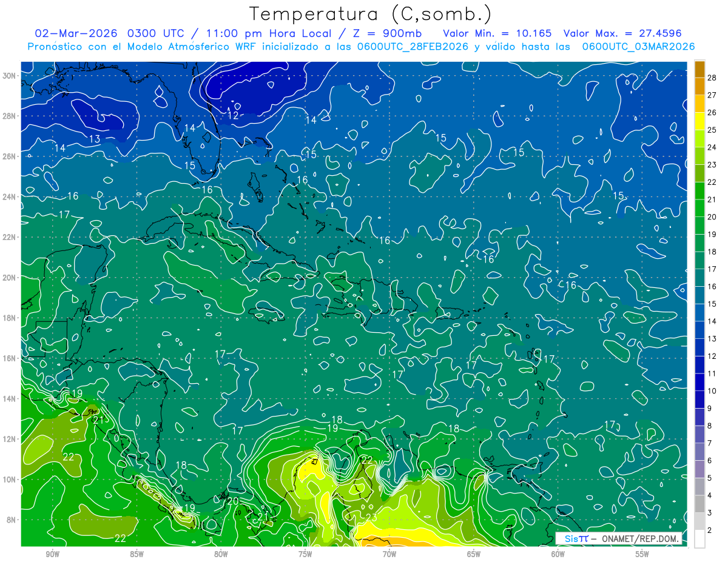Click the colorbar legend value 10
The width and height of the screenshot is (728, 562).
(712, 391)
